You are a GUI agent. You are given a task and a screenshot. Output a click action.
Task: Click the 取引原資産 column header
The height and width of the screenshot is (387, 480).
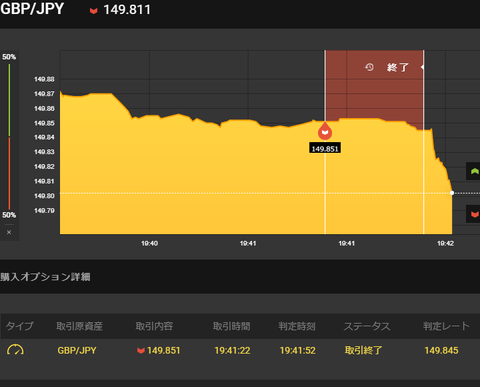click(x=79, y=326)
